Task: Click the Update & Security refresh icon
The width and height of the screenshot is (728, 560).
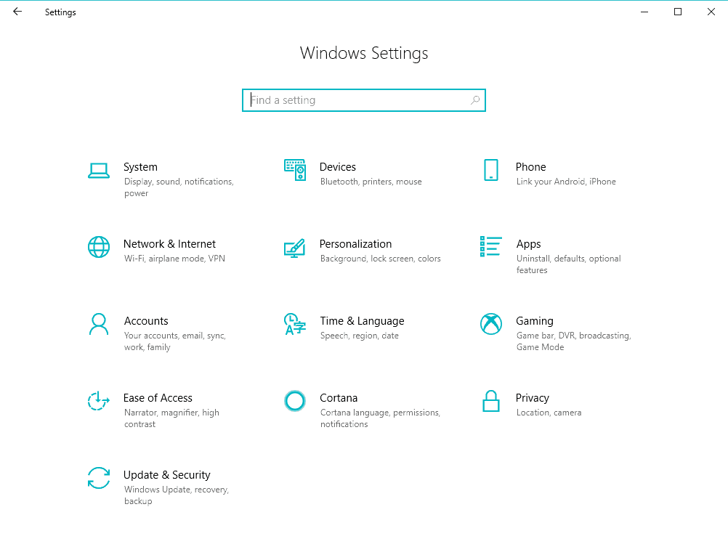Action: tap(98, 478)
